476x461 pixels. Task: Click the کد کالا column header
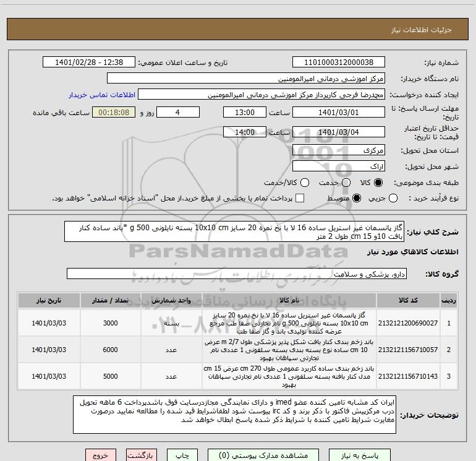(408, 300)
